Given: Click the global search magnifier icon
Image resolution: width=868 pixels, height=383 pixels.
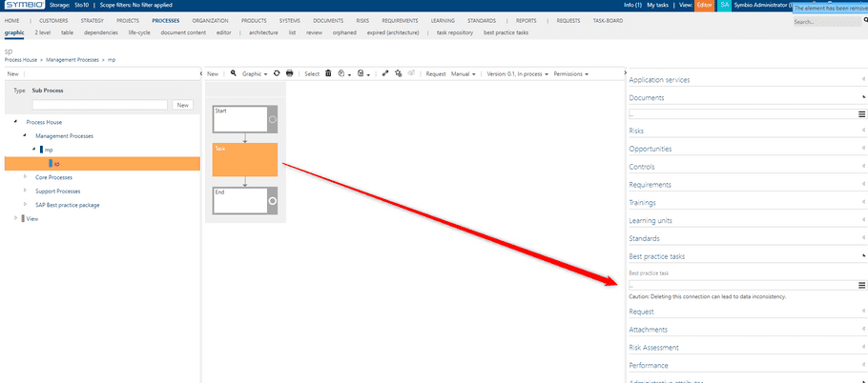Looking at the screenshot, I should 866,20.
